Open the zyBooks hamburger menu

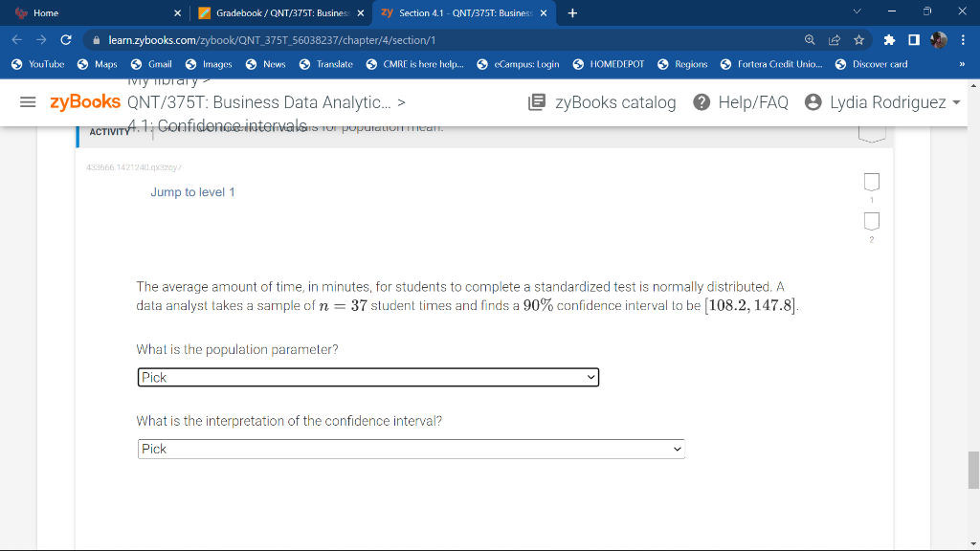tap(28, 101)
